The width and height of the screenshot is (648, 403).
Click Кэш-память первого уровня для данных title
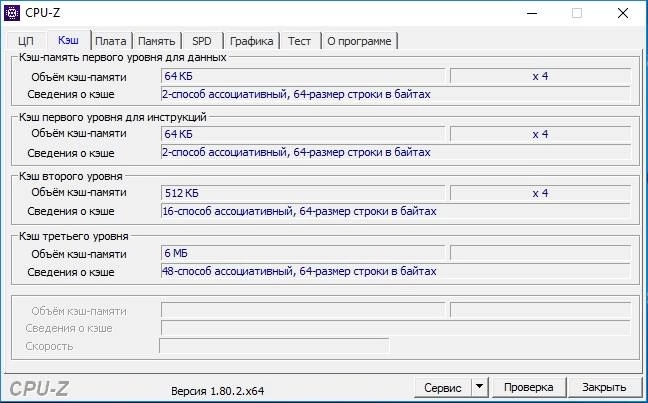coord(123,57)
